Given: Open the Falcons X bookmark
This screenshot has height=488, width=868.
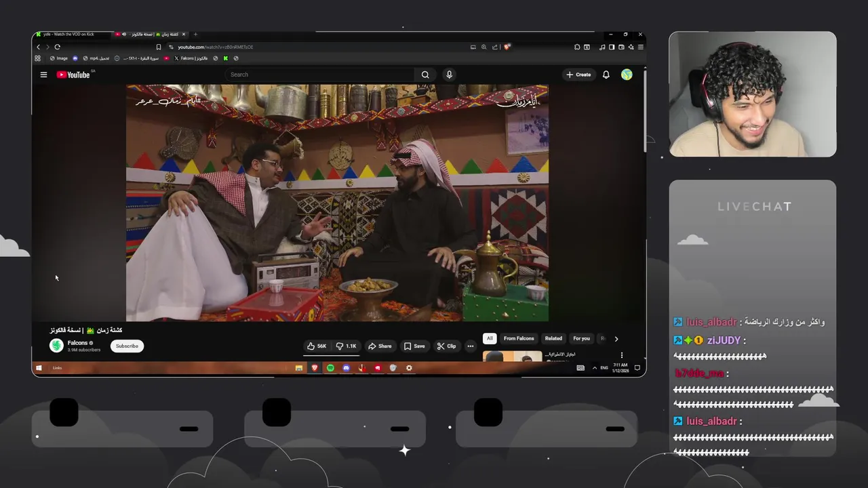Looking at the screenshot, I should pyautogui.click(x=191, y=58).
